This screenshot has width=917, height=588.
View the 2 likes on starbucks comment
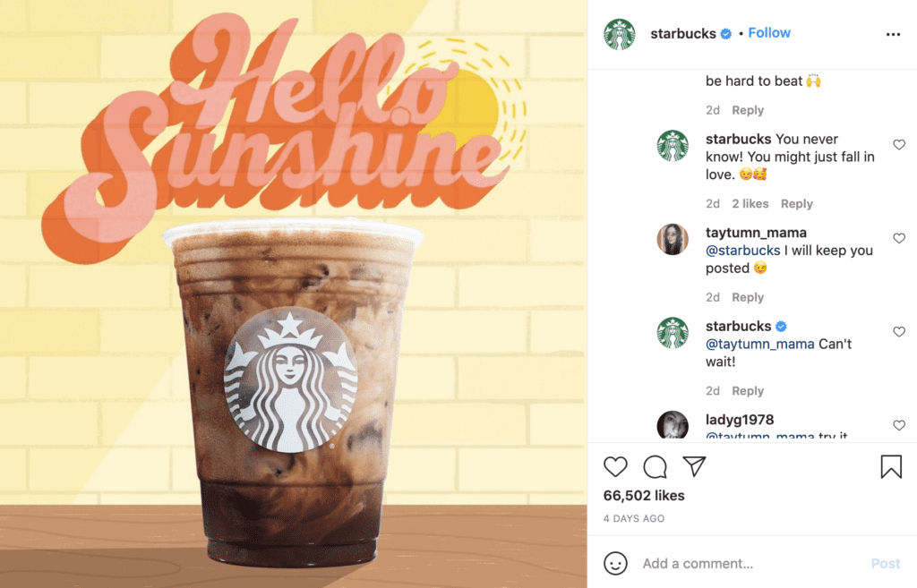[x=750, y=203]
